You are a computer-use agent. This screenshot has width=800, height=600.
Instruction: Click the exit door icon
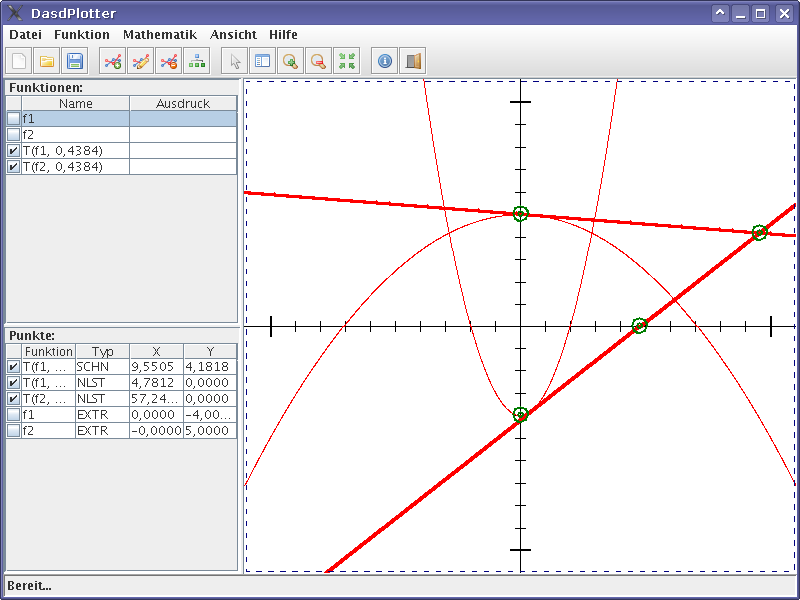coord(413,62)
